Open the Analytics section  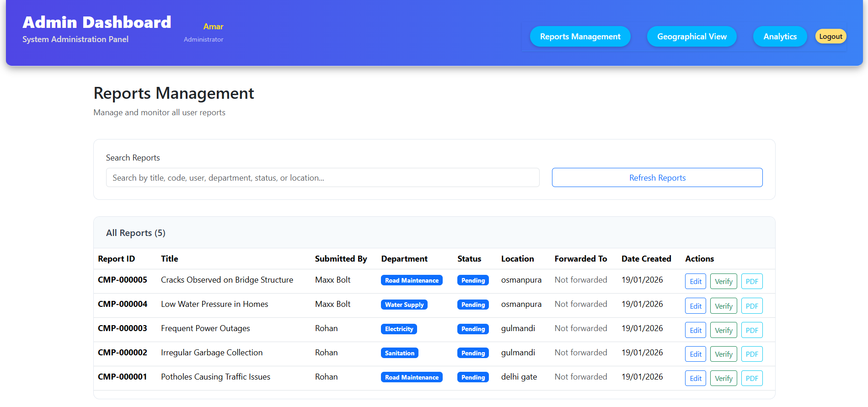click(x=780, y=37)
